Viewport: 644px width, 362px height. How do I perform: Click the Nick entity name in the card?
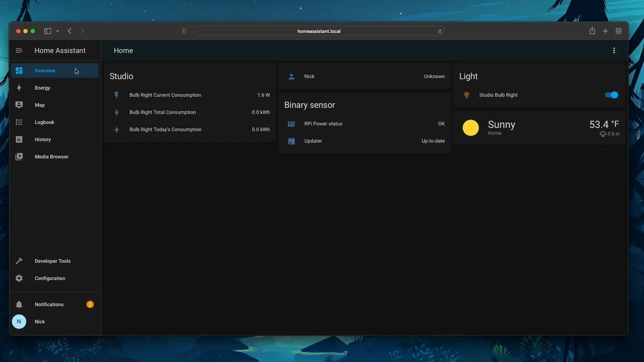coord(309,76)
